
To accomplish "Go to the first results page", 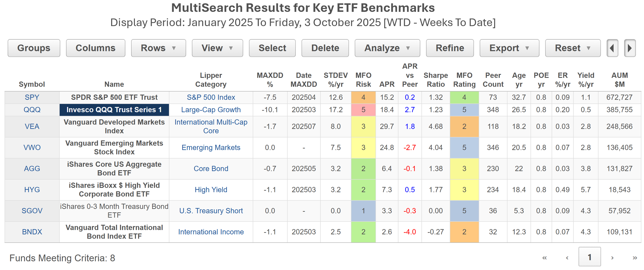I will point(544,258).
